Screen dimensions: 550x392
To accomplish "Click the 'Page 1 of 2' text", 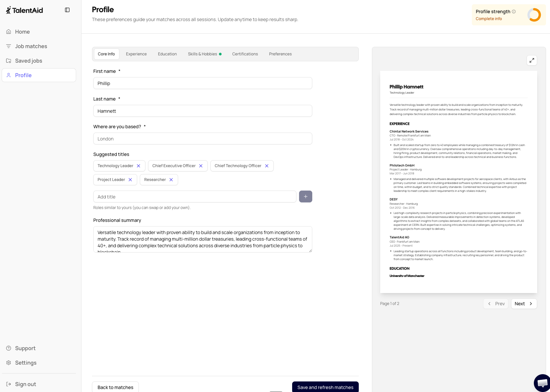I will point(389,304).
